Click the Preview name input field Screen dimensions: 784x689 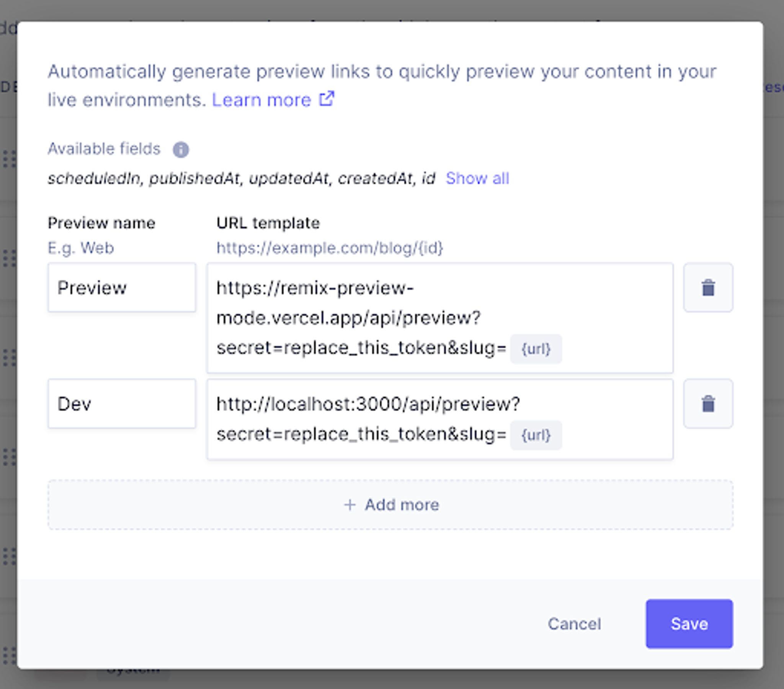point(122,288)
